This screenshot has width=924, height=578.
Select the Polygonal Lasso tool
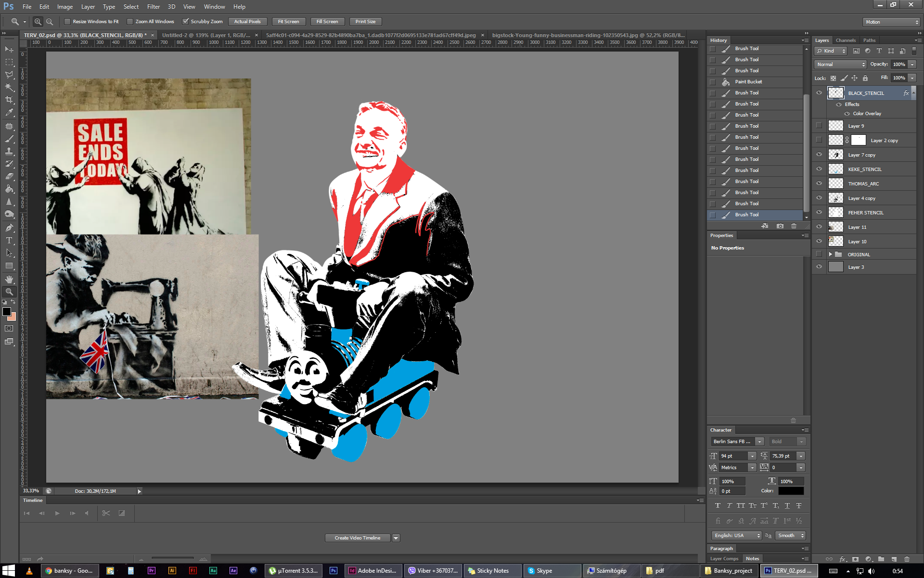(9, 75)
